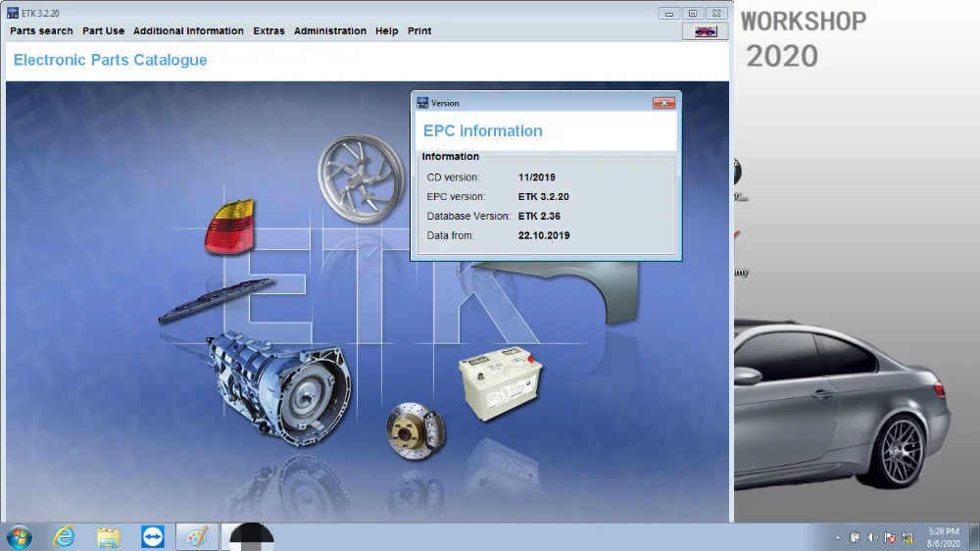Viewport: 980px width, 551px height.
Task: Select Database Version value ETK 2.36
Action: click(539, 216)
